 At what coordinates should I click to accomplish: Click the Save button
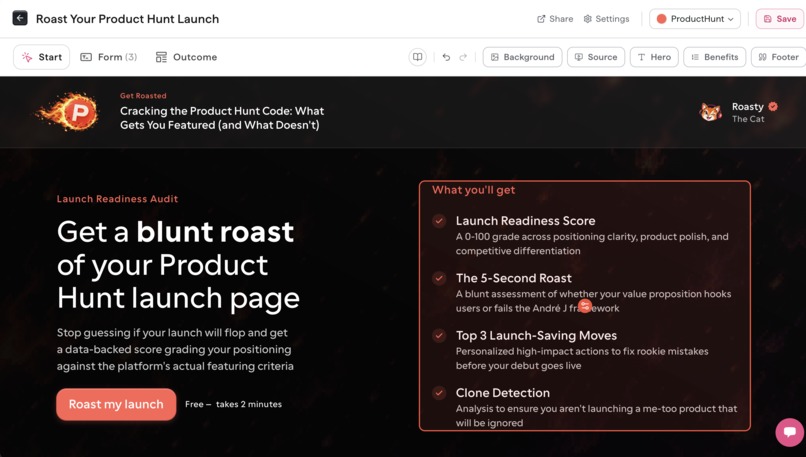[780, 19]
